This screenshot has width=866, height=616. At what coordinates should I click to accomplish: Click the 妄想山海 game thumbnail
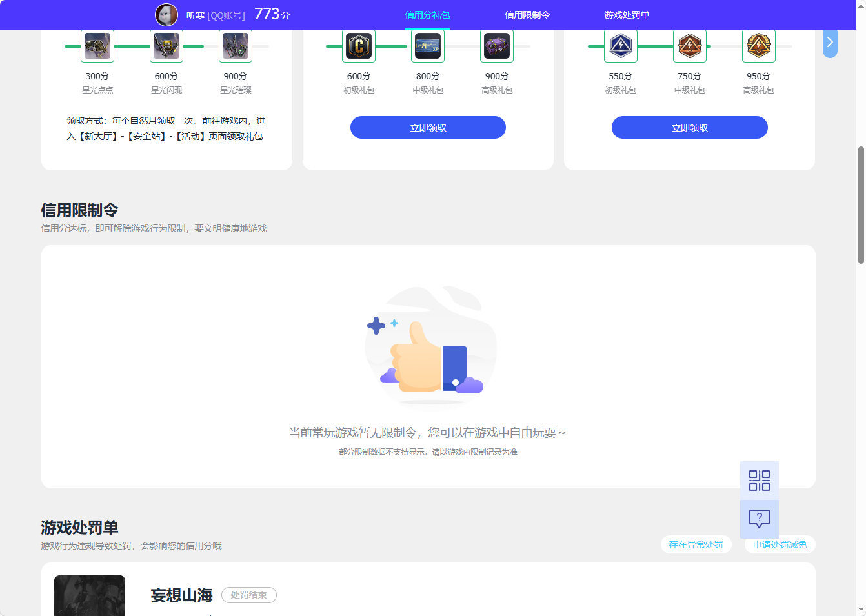[90, 595]
